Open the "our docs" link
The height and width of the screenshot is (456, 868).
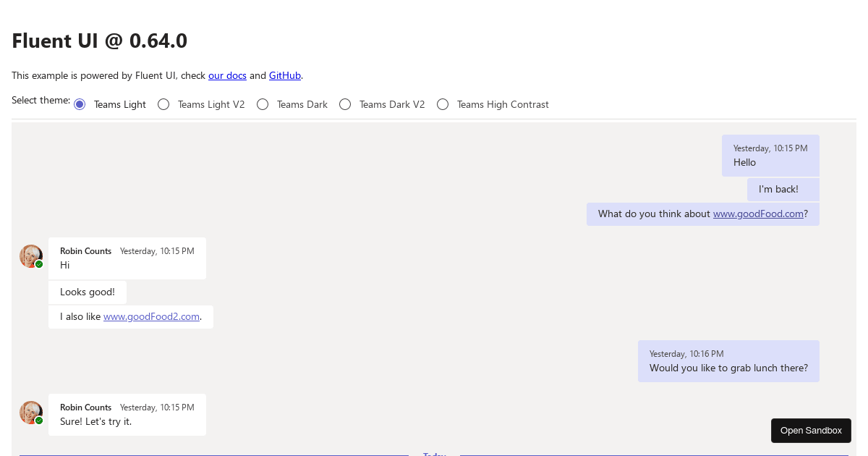(227, 75)
